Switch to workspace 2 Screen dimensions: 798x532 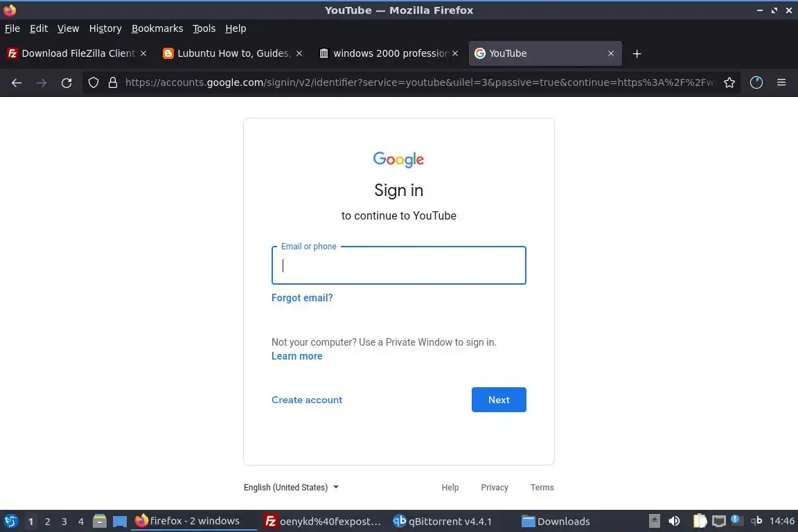pos(47,522)
